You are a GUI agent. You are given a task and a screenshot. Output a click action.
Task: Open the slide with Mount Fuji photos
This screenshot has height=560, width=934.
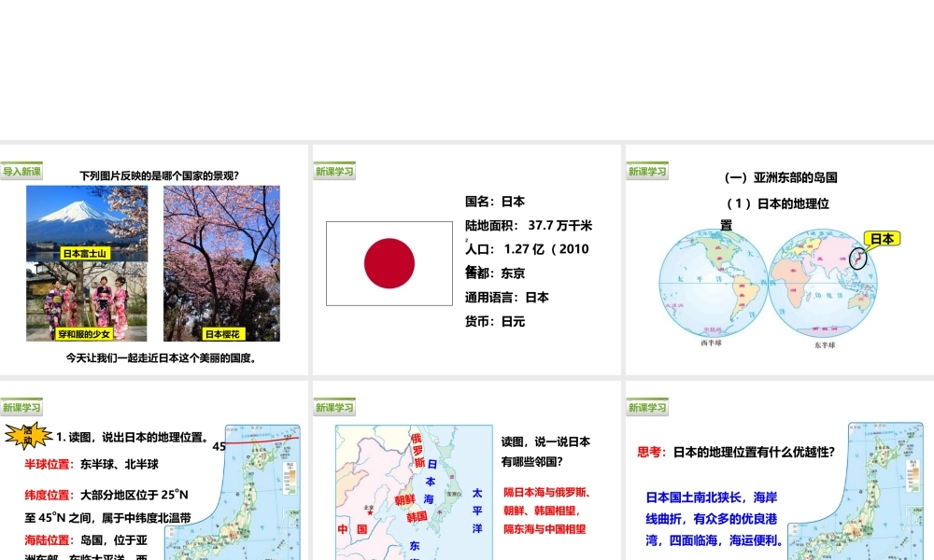(154, 260)
